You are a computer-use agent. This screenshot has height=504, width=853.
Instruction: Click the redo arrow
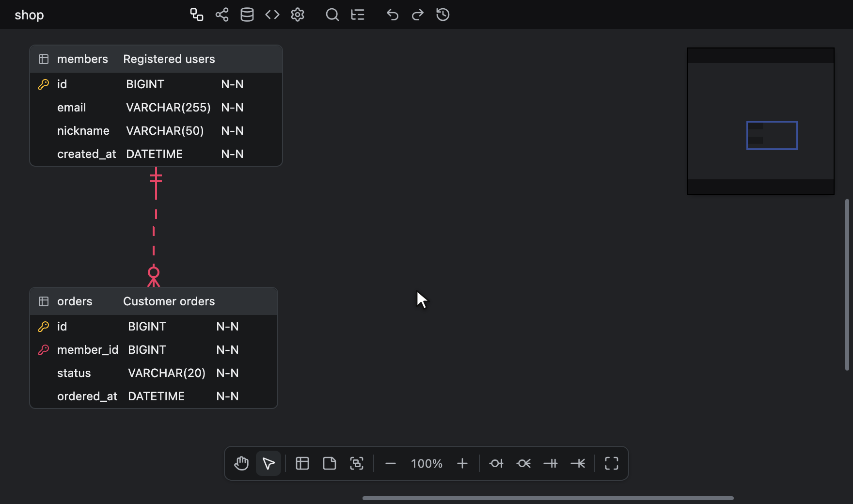tap(418, 15)
